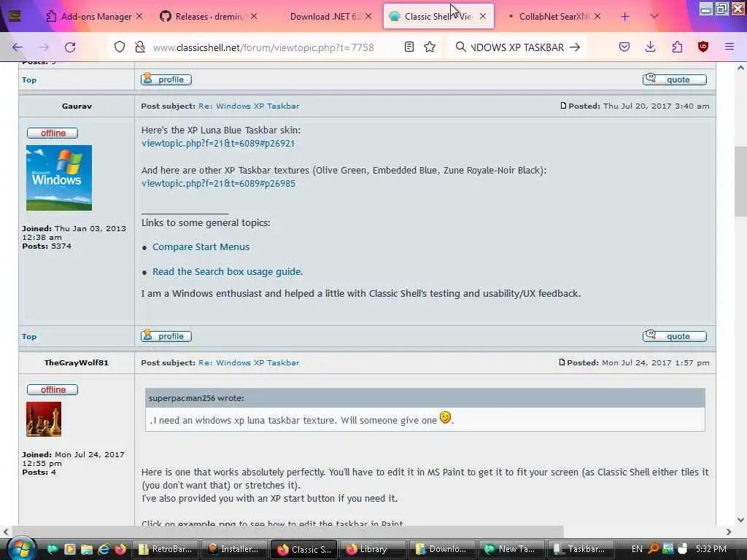The width and height of the screenshot is (747, 560).
Task: Open the list all tabs chevron
Action: click(654, 16)
